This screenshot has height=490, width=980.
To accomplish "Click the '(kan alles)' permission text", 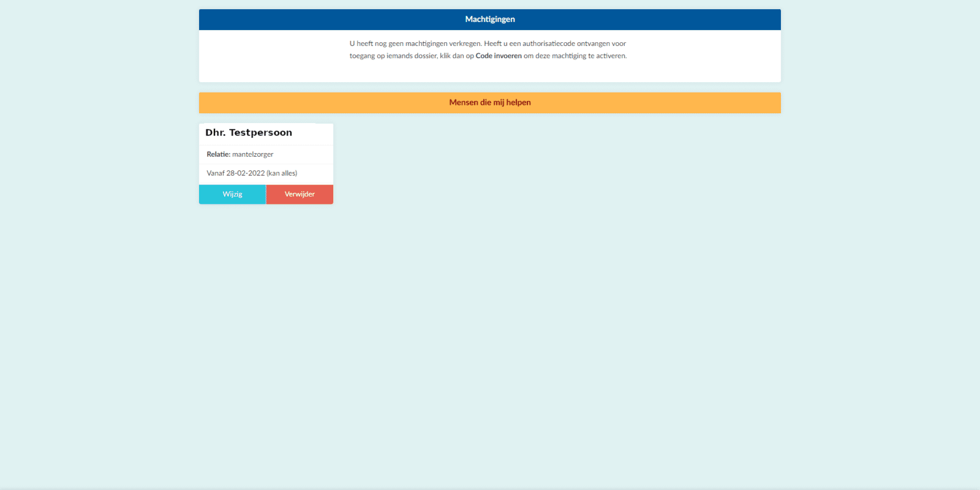I will pos(282,173).
